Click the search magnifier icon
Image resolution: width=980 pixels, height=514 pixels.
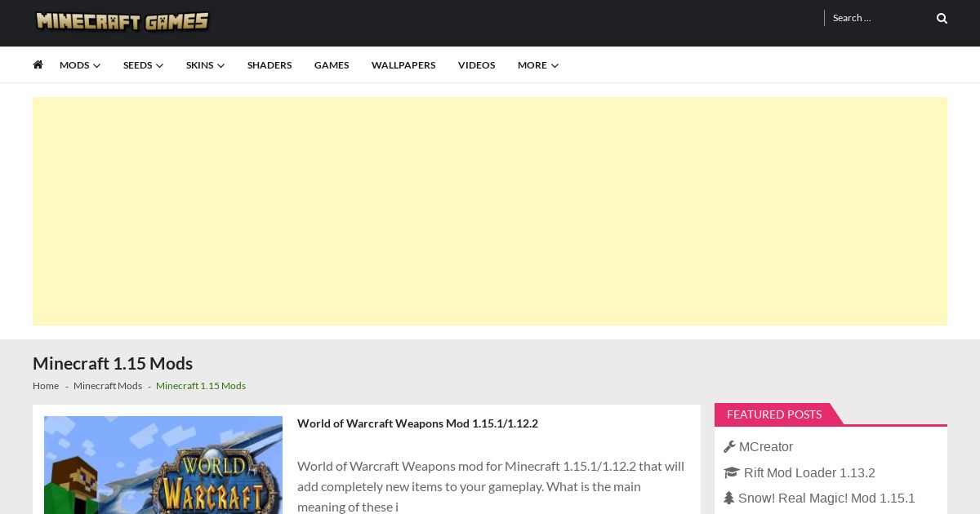click(942, 18)
